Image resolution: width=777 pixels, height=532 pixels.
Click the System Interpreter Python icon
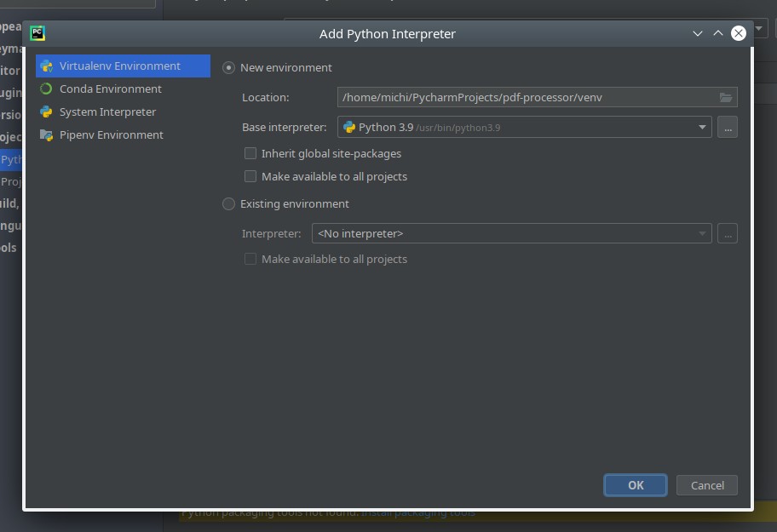[x=46, y=112]
